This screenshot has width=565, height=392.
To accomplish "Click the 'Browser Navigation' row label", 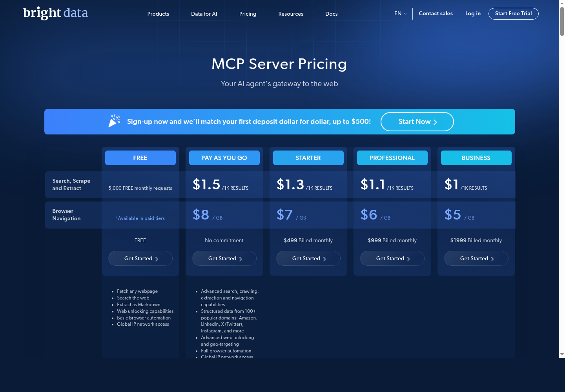I will [x=66, y=215].
